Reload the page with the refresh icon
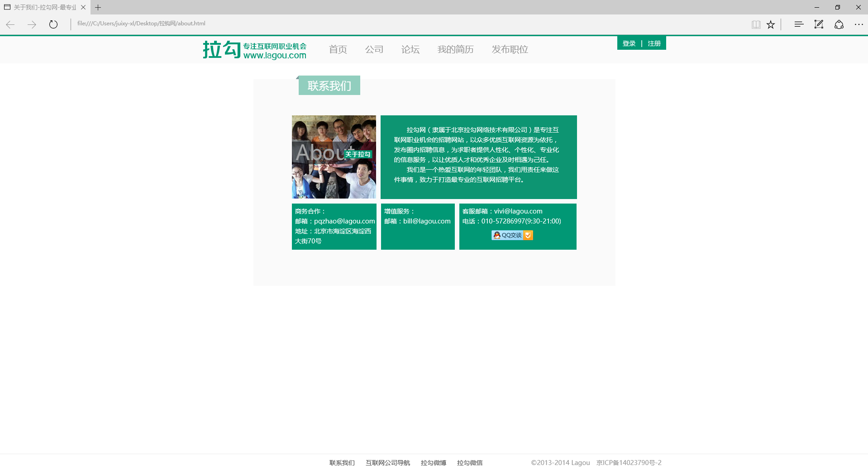Viewport: 868px width, 470px height. (53, 24)
